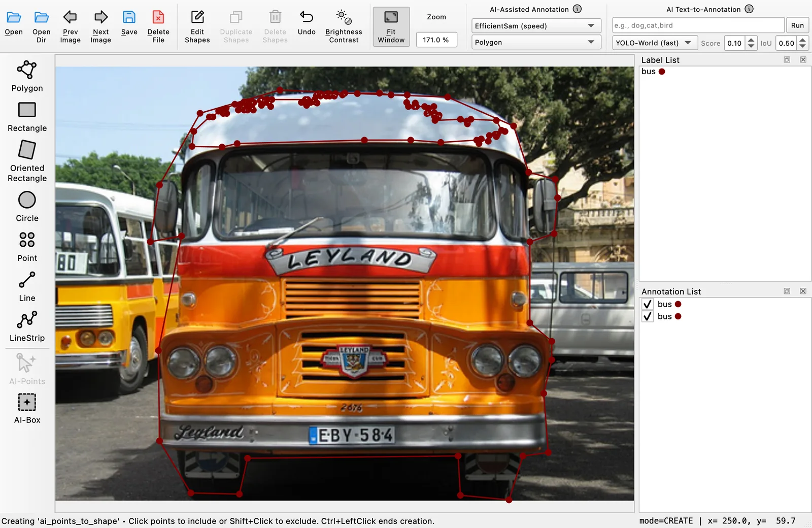
Task: Select the Line tool
Action: tap(27, 287)
